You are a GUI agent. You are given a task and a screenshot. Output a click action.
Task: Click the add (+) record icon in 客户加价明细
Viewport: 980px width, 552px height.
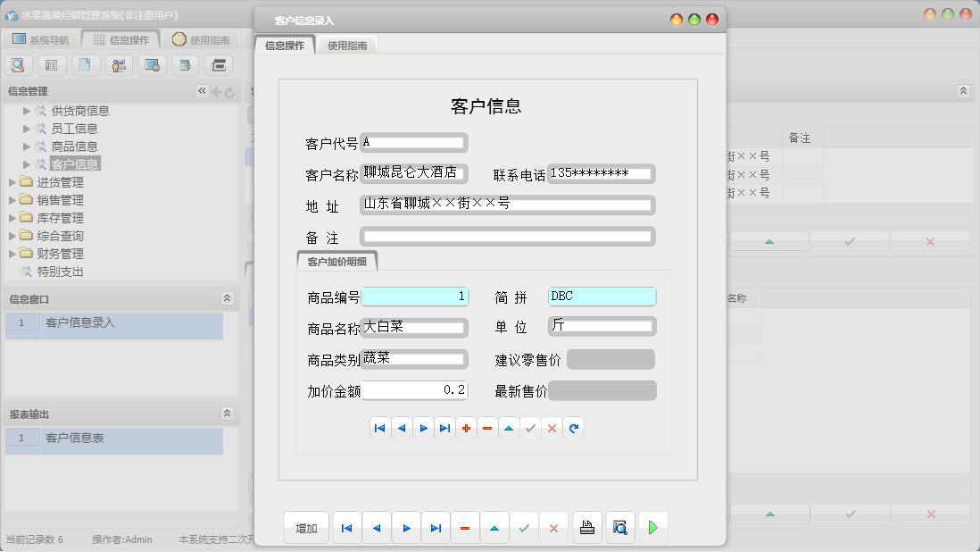(466, 428)
